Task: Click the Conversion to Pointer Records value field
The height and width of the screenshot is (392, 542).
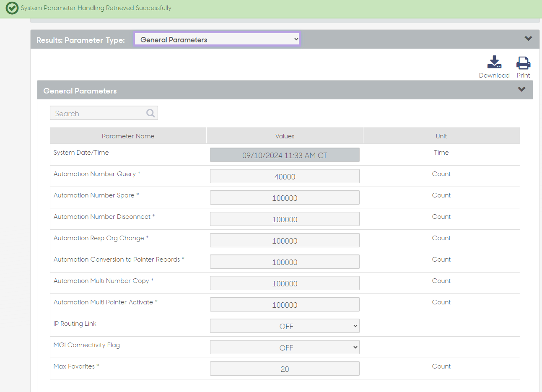Action: [x=285, y=262]
